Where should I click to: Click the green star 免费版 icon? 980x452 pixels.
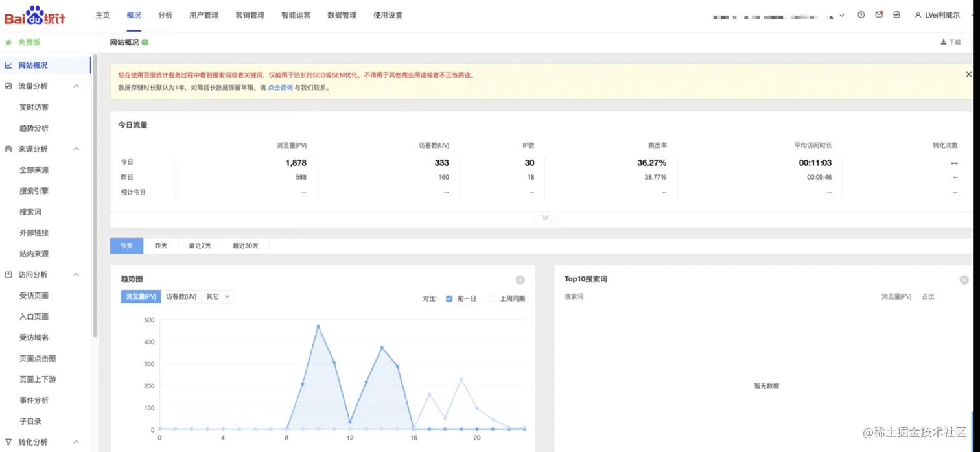9,42
